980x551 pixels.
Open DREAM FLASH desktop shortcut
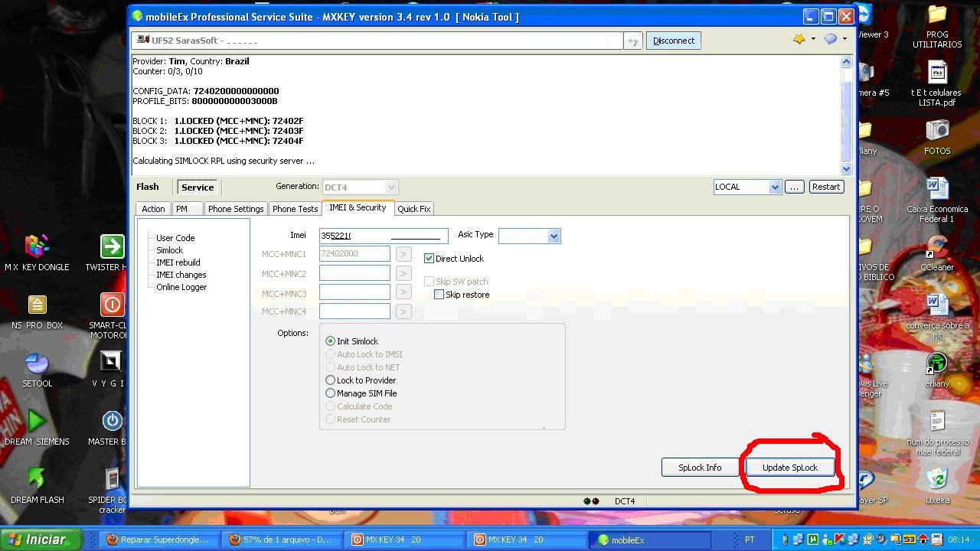37,485
